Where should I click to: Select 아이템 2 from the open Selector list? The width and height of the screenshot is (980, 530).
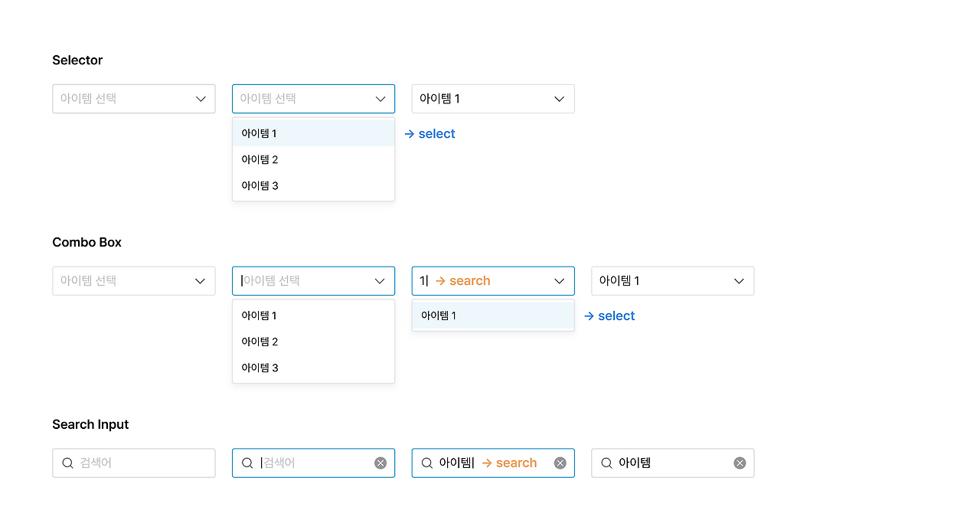pos(260,159)
